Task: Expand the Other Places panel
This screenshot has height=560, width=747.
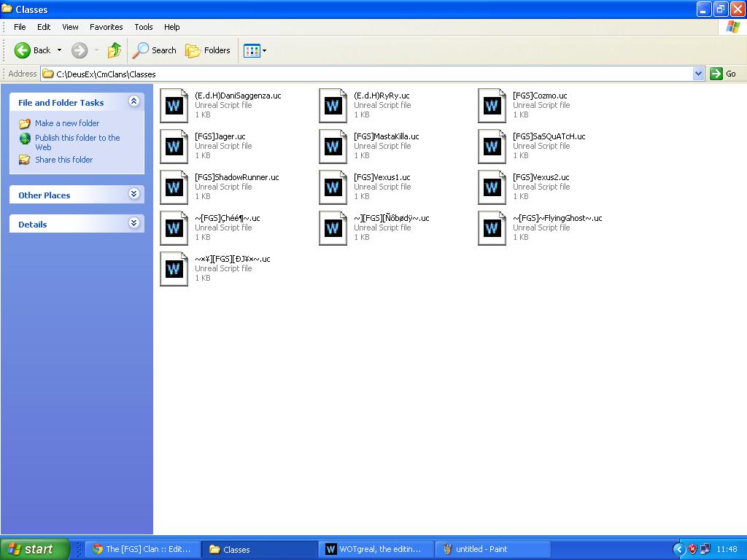Action: point(133,194)
